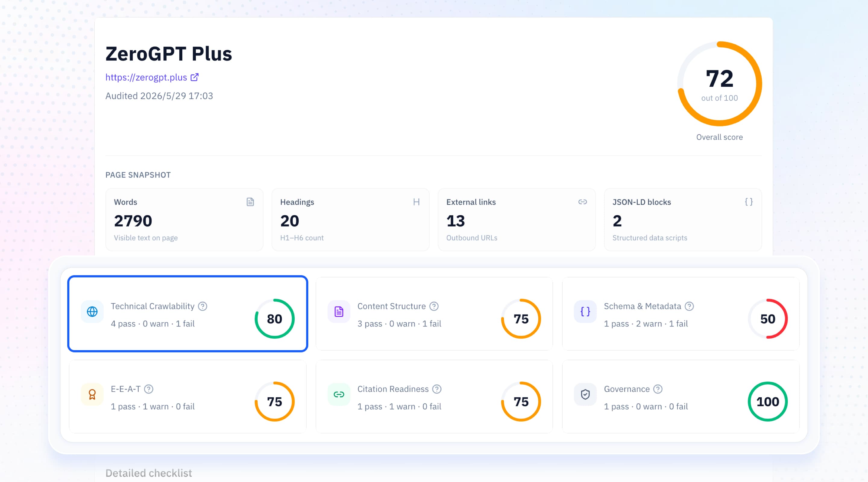The height and width of the screenshot is (482, 868).
Task: Click the Audited 2026/5/29 17:03 timestamp
Action: coord(159,96)
